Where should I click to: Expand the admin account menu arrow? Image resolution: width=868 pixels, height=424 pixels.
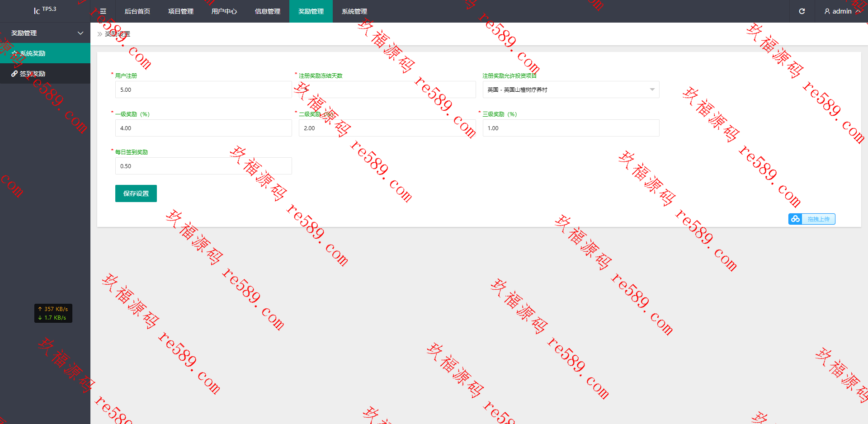[x=858, y=11]
